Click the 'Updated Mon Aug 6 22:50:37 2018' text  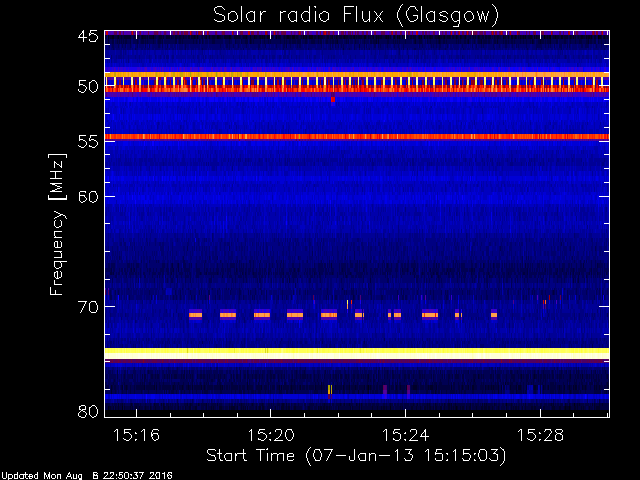point(87,476)
